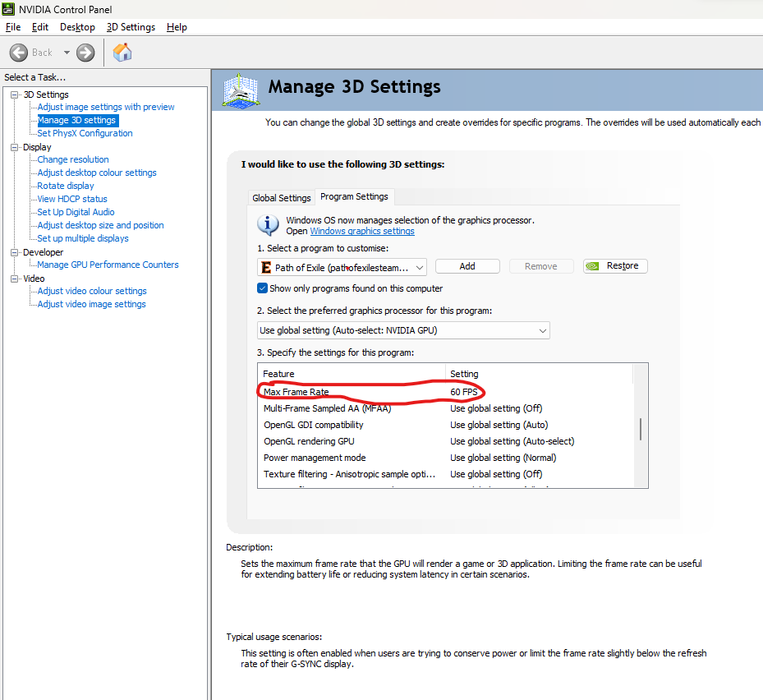
Task: Collapse the 3D Settings tree node
Action: (15, 94)
